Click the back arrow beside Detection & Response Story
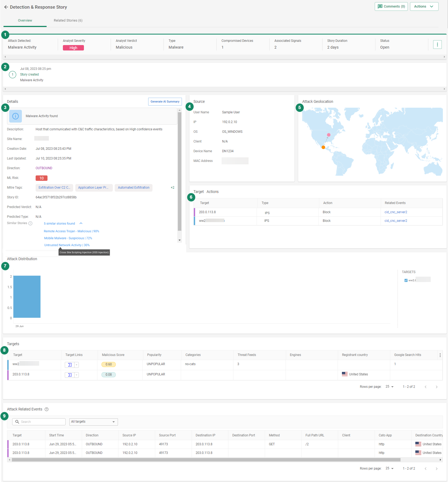Image resolution: width=448 pixels, height=482 pixels. [6, 7]
